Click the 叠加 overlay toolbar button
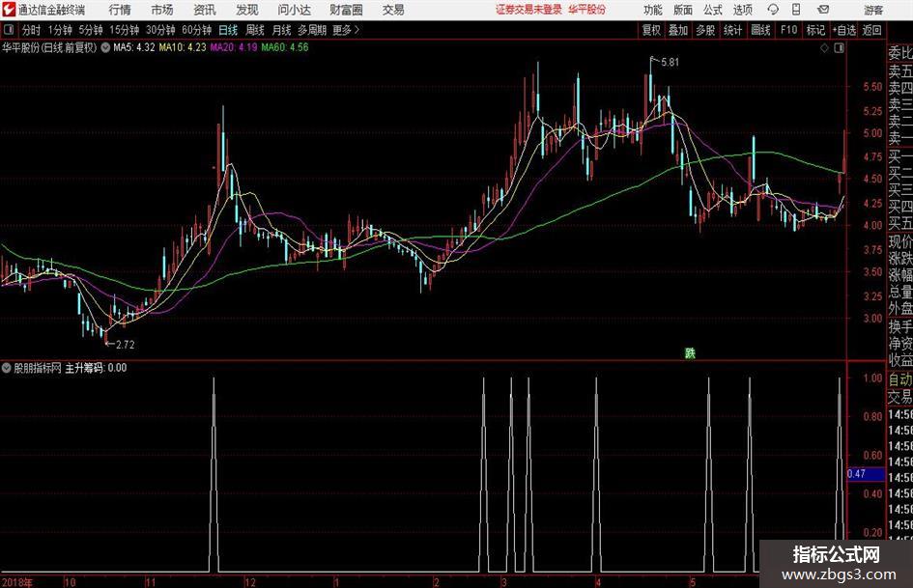Image resolution: width=913 pixels, height=588 pixels. (x=678, y=30)
